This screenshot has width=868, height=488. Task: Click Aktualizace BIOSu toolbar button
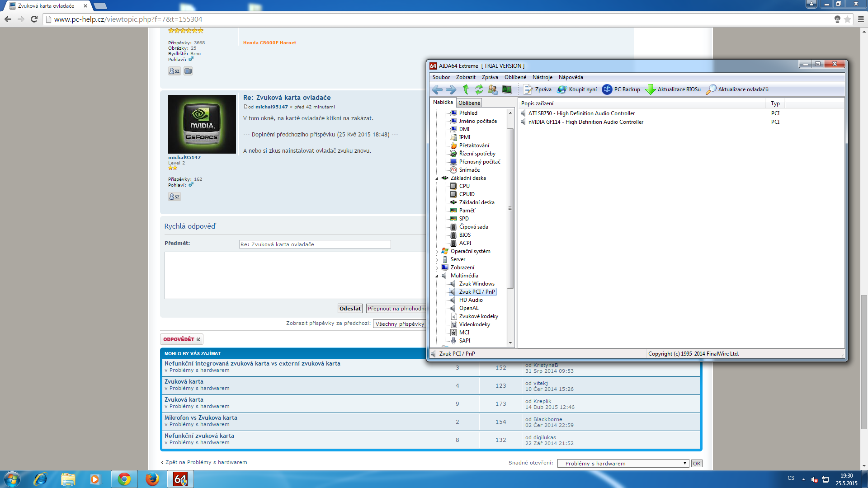pos(673,89)
